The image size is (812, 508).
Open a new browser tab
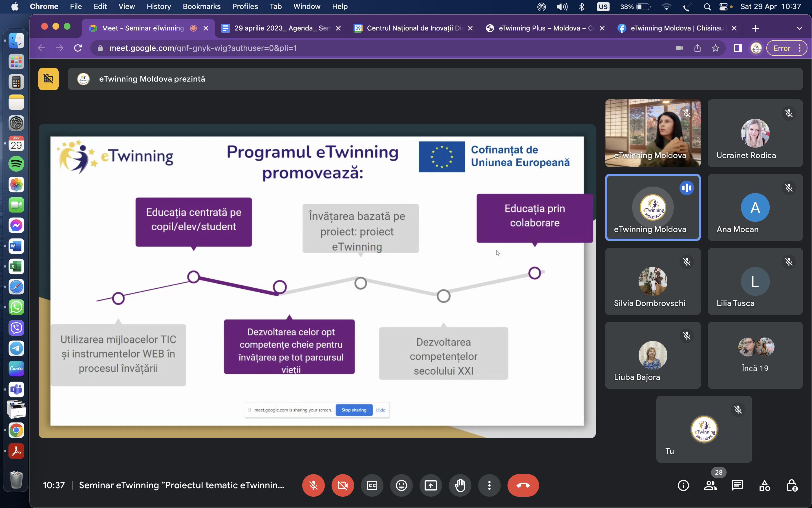755,28
